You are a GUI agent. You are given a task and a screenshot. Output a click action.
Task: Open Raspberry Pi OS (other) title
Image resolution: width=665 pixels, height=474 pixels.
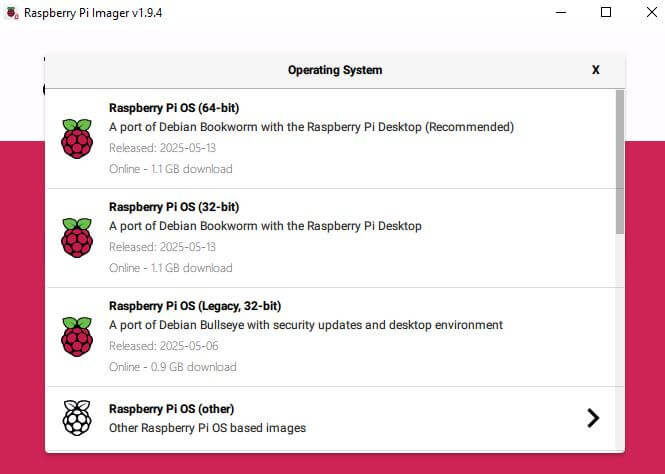(x=172, y=409)
